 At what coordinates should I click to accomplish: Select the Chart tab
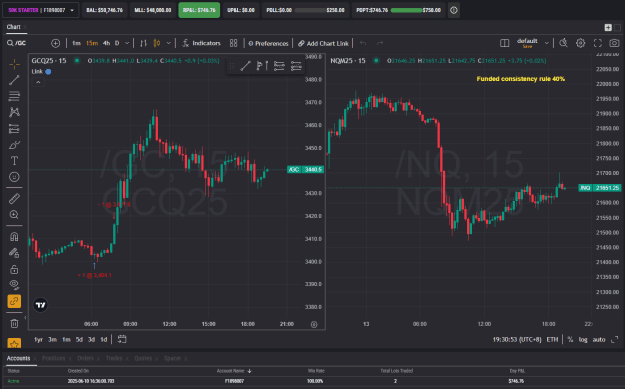click(x=13, y=27)
